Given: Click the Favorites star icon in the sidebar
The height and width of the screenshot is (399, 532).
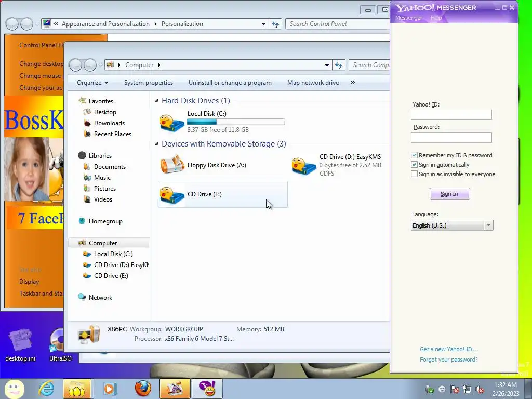Looking at the screenshot, I should pos(82,101).
